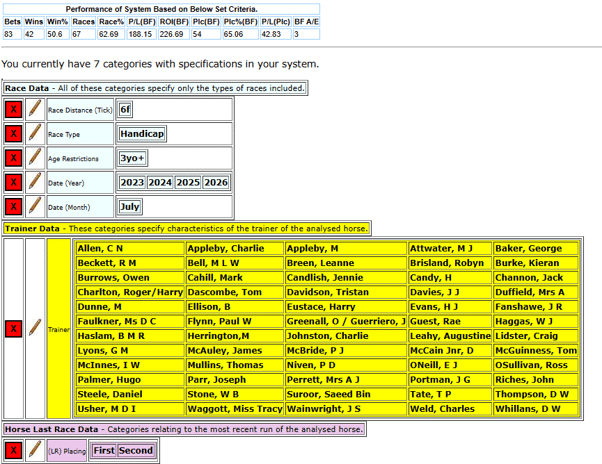The image size is (602, 464).
Task: Delete the (LR) Placing criterion
Action: click(13, 450)
